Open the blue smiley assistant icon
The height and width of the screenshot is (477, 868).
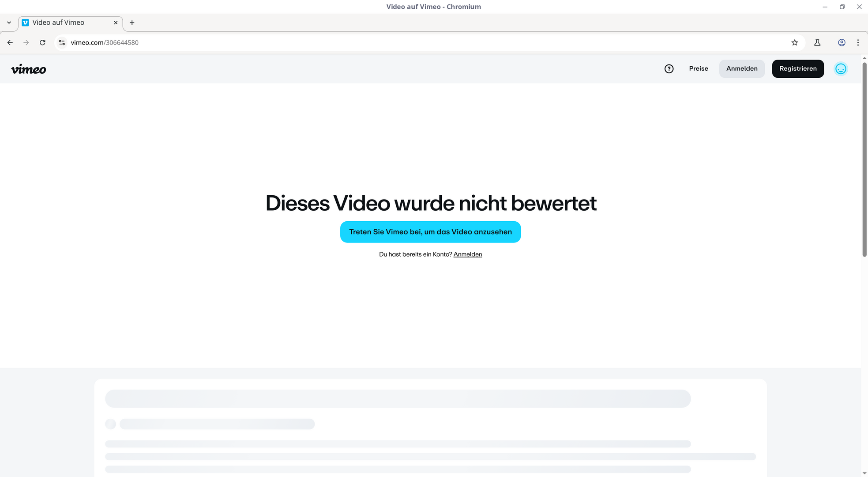(x=841, y=69)
